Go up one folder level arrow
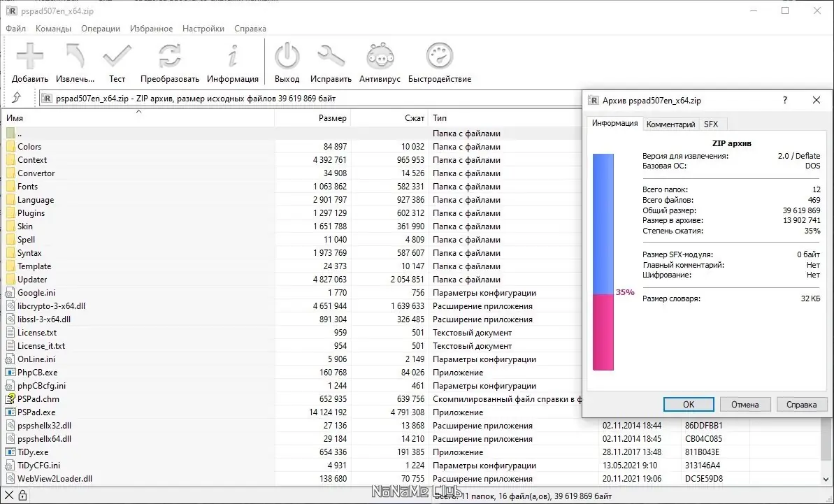 (x=17, y=98)
